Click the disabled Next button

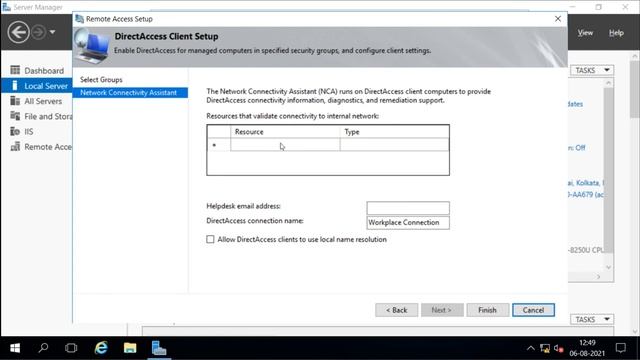[x=442, y=310]
